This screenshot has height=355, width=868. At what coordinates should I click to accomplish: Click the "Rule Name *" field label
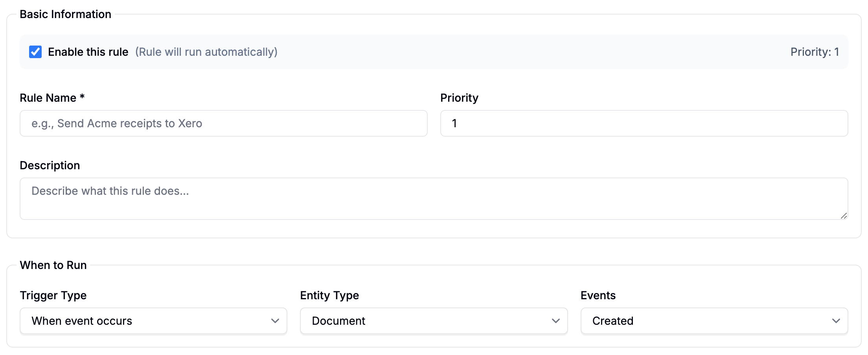pos(52,98)
